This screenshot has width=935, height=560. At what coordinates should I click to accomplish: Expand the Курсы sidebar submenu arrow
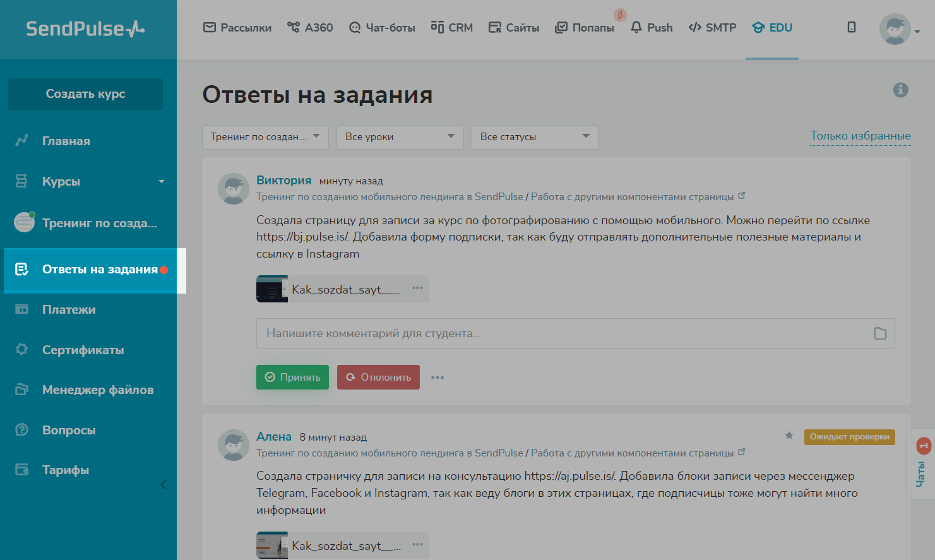pos(162,182)
